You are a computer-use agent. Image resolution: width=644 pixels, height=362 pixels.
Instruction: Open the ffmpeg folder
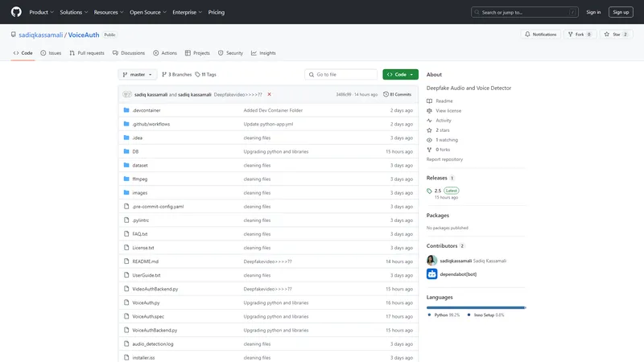[x=139, y=179]
